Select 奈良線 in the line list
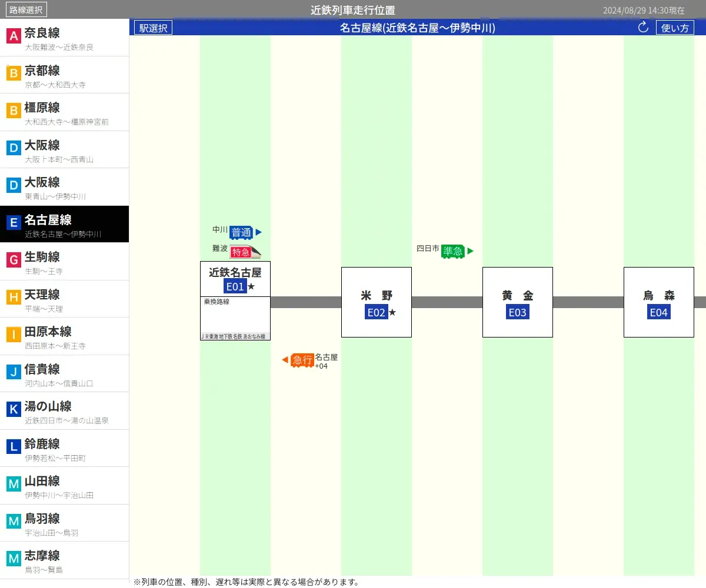This screenshot has height=588, width=706. tap(64, 38)
